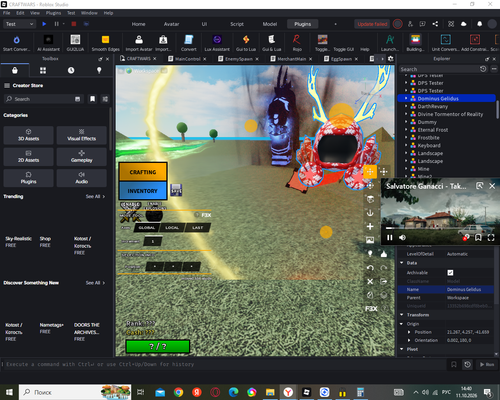Select the F3X Move tool
The width and height of the screenshot is (500, 400).
click(x=370, y=172)
